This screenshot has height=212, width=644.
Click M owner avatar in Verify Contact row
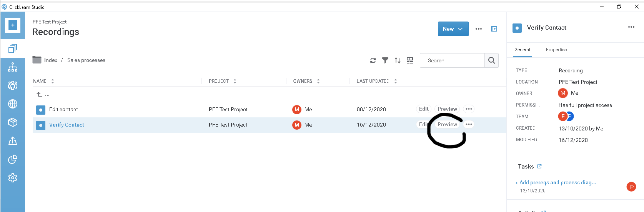[297, 125]
